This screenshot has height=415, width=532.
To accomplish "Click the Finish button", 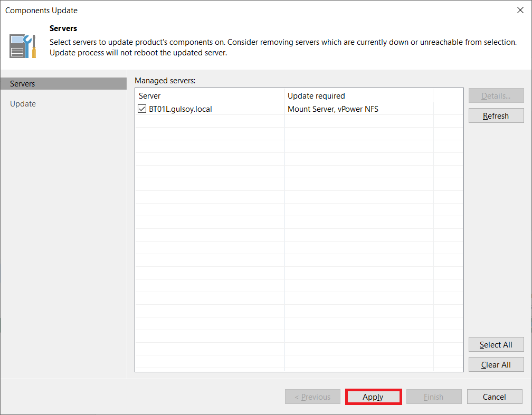I will 434,397.
